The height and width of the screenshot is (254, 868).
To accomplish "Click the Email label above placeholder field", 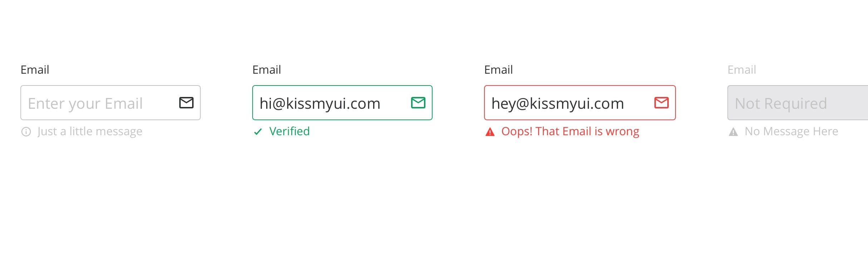I will click(x=35, y=69).
